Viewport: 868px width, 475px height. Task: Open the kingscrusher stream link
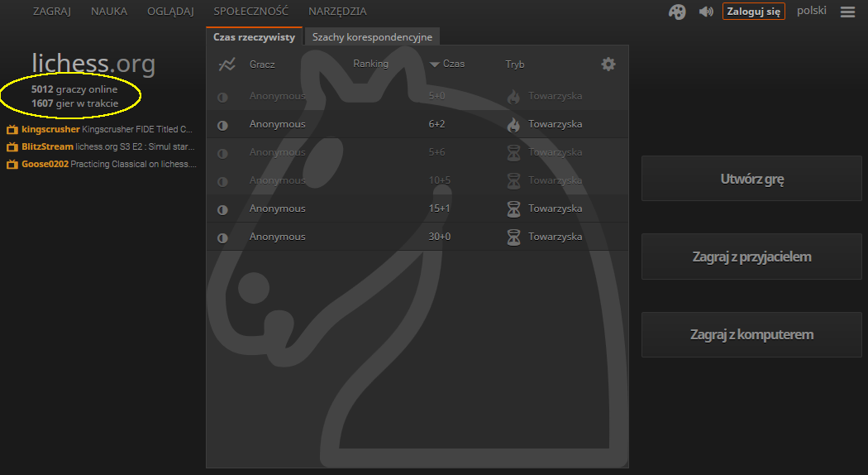pos(107,129)
